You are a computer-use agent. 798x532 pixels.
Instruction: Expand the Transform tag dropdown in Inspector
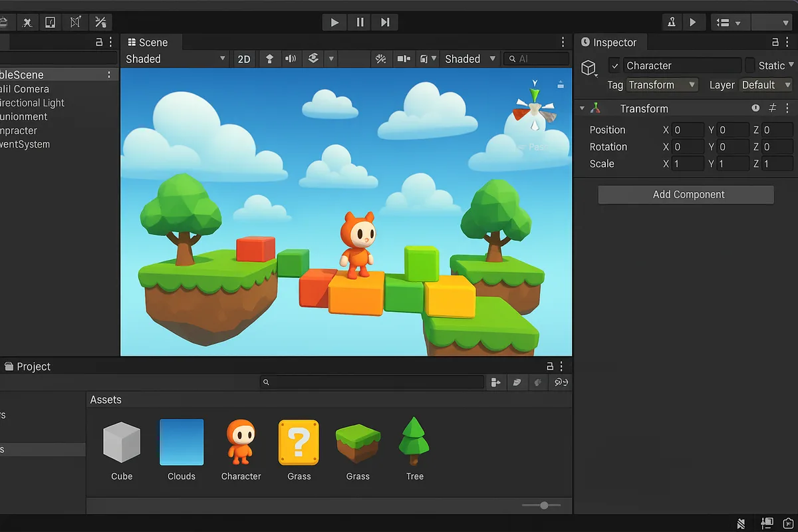click(662, 85)
